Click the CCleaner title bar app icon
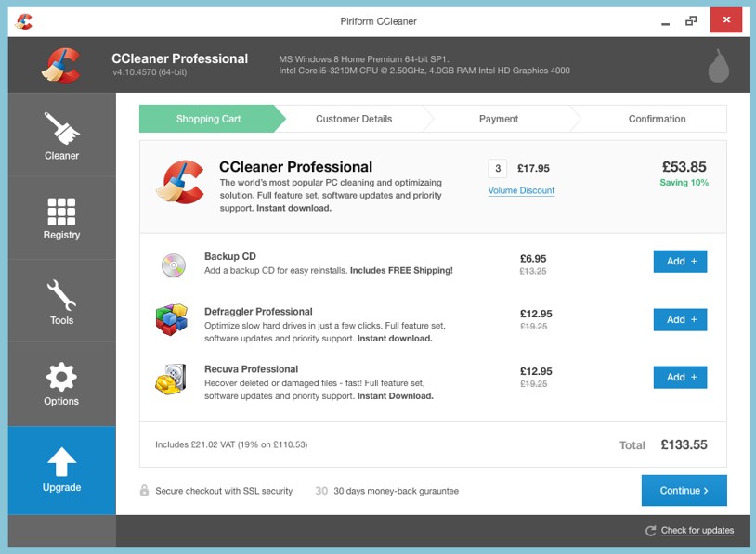Image resolution: width=756 pixels, height=554 pixels. 23,21
